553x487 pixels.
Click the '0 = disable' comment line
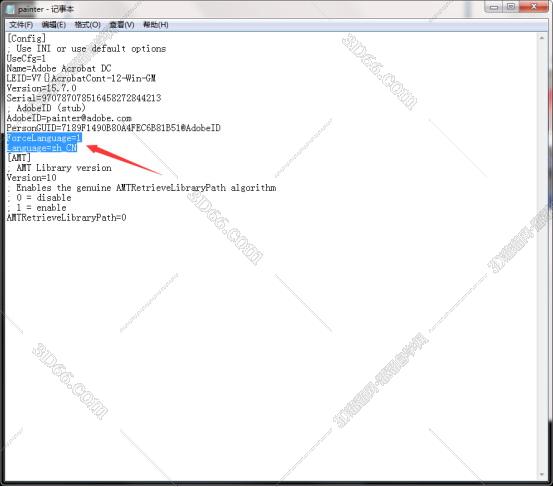point(39,197)
